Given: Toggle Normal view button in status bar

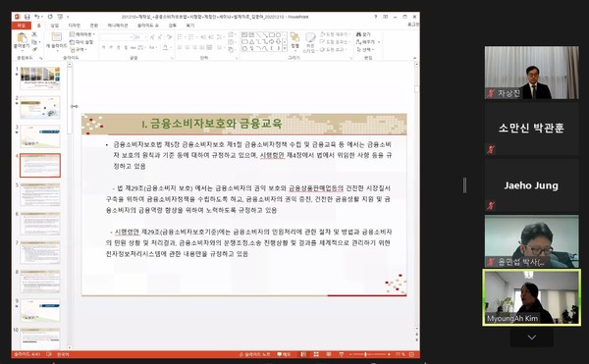Looking at the screenshot, I should point(303,354).
